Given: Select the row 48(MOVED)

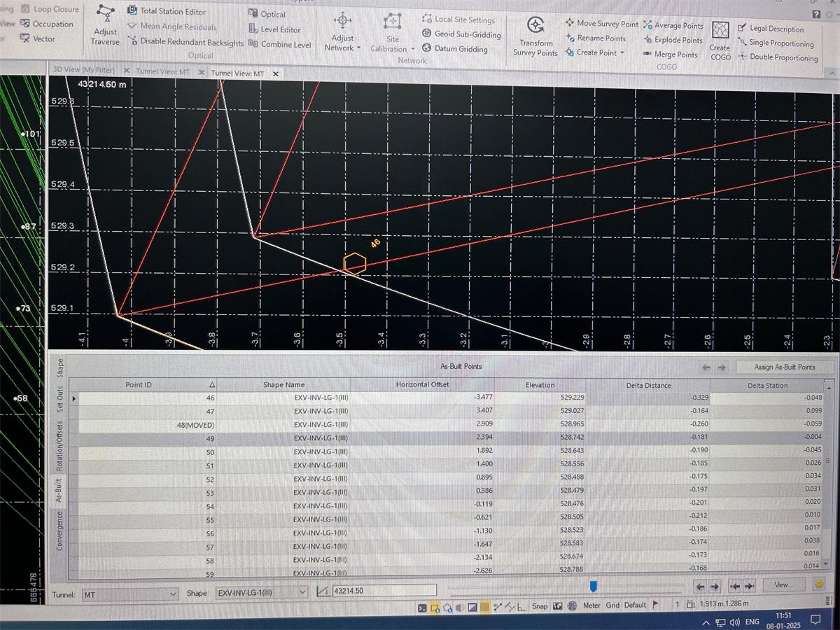Looking at the screenshot, I should [x=451, y=424].
